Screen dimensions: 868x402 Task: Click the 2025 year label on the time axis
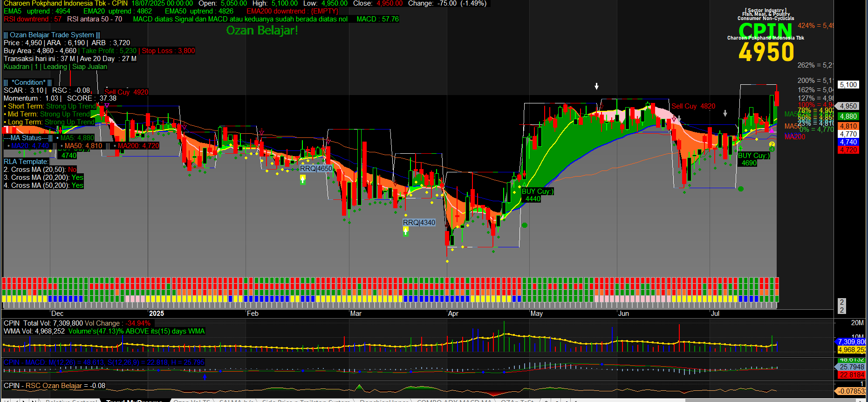coord(157,313)
